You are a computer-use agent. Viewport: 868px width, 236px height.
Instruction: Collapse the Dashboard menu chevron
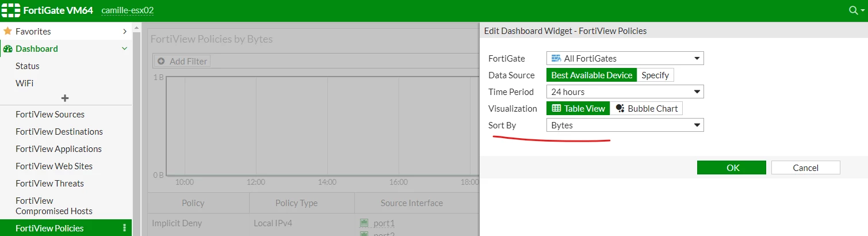[x=125, y=49]
